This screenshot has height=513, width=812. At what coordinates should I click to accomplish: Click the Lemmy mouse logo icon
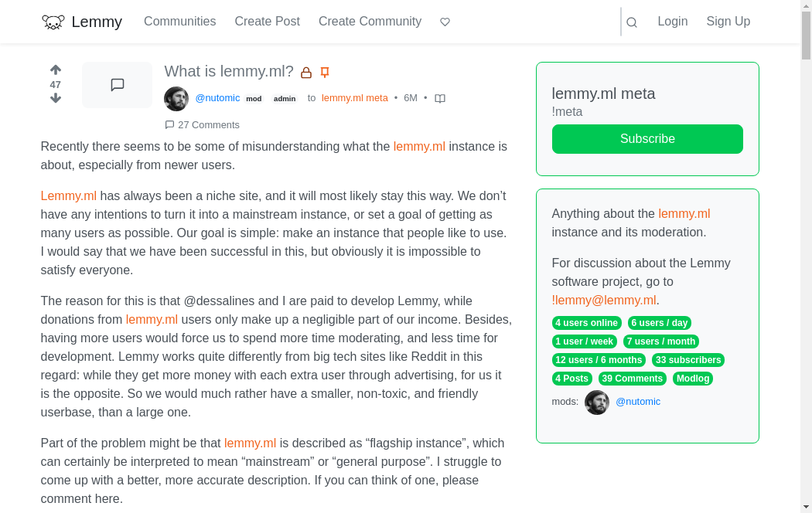(x=53, y=22)
